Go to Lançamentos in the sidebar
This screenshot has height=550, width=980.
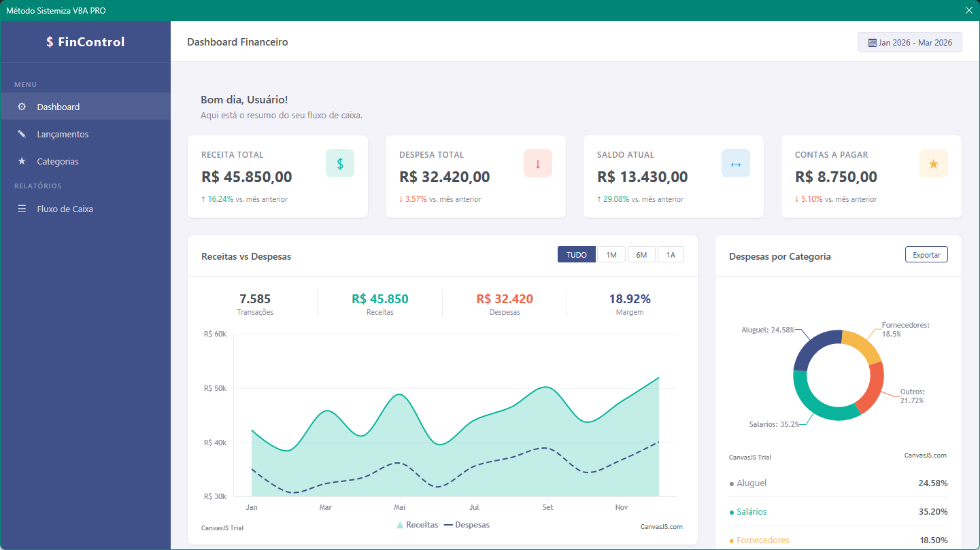pos(86,134)
